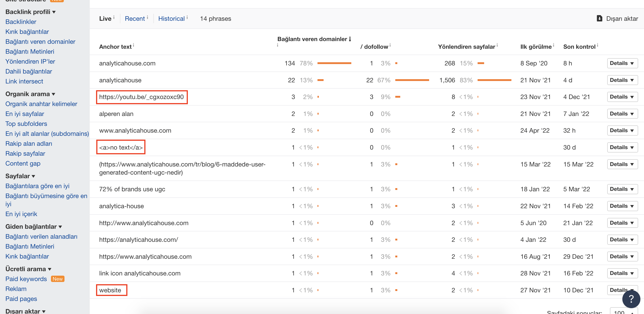Switch to the Live tab
Image resolution: width=644 pixels, height=314 pixels.
tap(105, 18)
